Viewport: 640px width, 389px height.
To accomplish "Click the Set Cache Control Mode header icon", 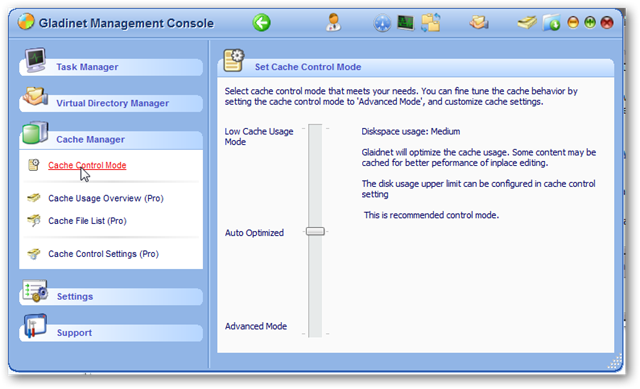I will tap(233, 60).
